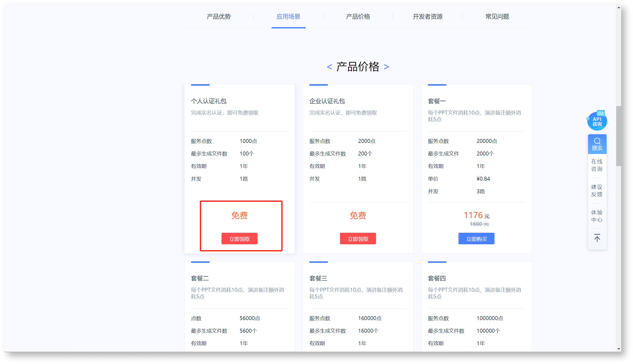Click the right angle bracket beside 产品价格 title
The height and width of the screenshot is (364, 633).
(x=386, y=67)
